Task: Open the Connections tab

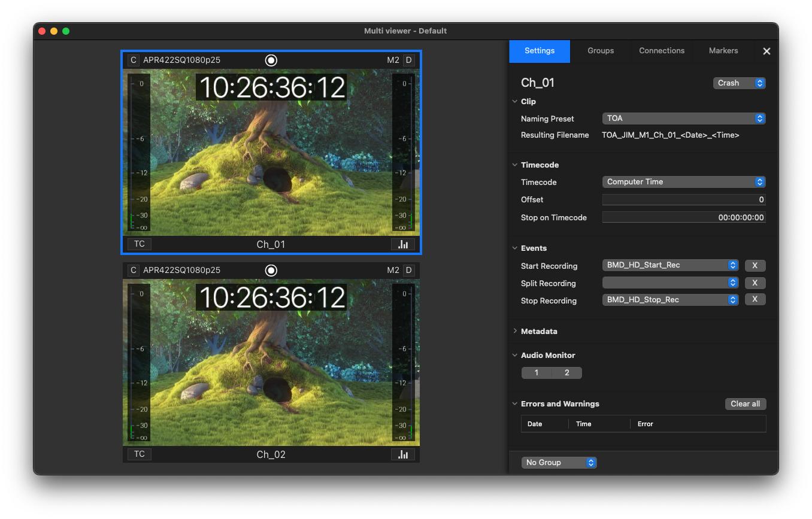Action: pos(662,51)
